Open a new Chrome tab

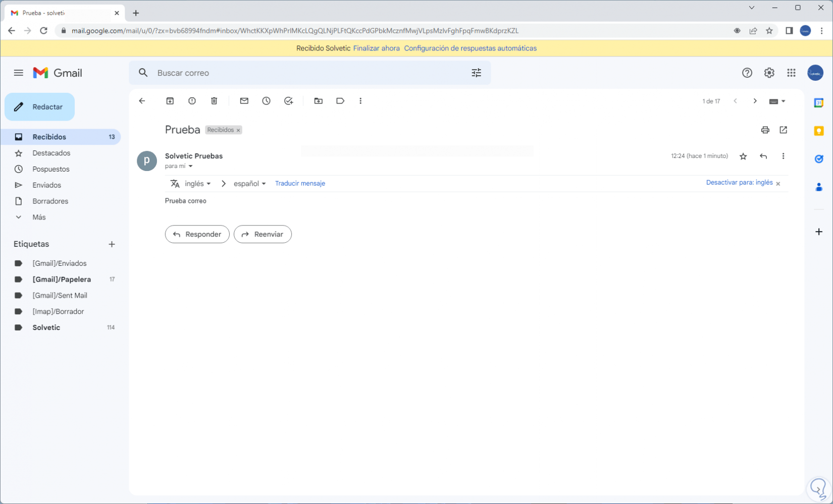(136, 13)
